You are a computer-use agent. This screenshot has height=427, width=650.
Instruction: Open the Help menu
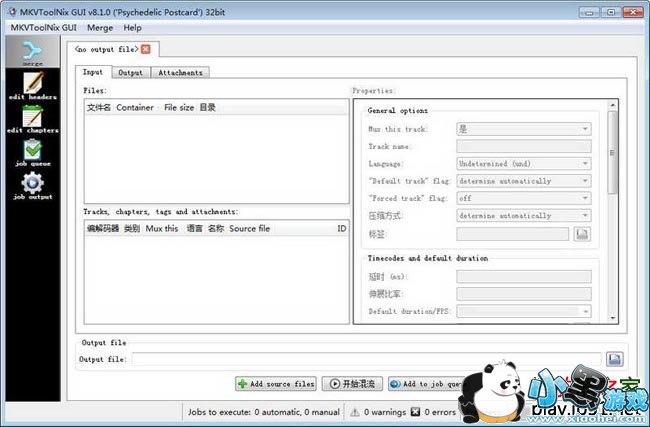click(x=132, y=28)
